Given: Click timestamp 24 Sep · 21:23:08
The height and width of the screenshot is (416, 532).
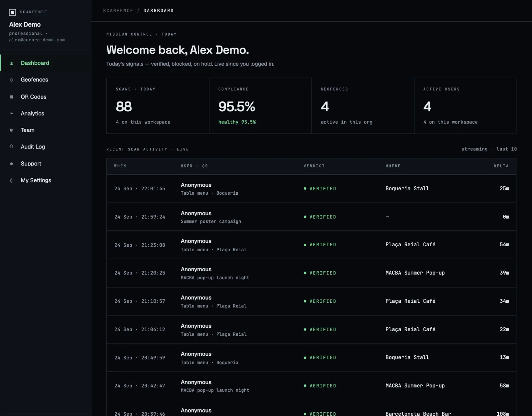Looking at the screenshot, I should (140, 245).
